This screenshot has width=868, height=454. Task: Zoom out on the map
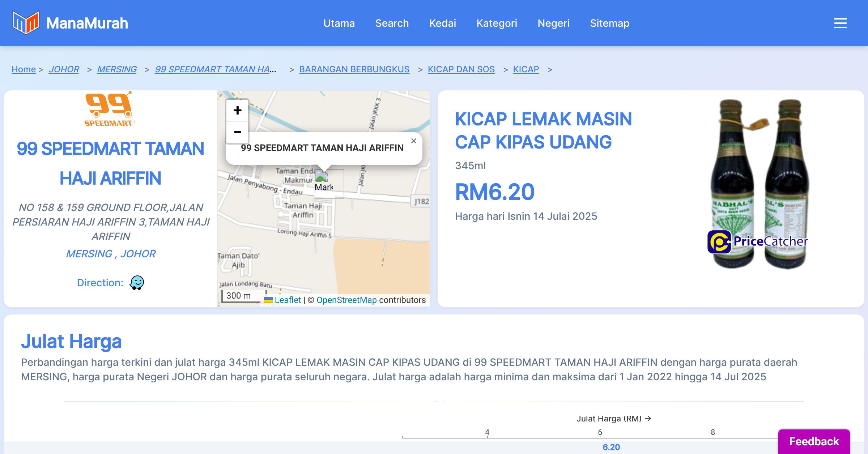[237, 132]
